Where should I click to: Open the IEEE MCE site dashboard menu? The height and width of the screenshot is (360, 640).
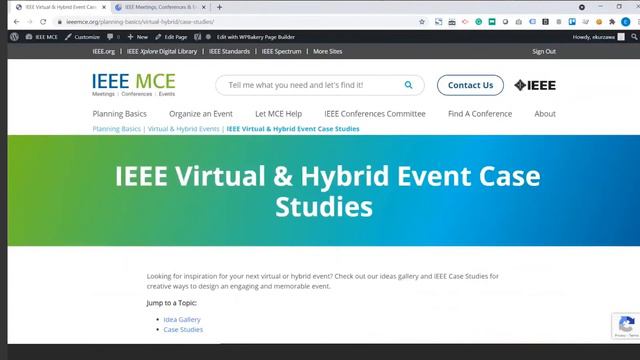[x=42, y=37]
